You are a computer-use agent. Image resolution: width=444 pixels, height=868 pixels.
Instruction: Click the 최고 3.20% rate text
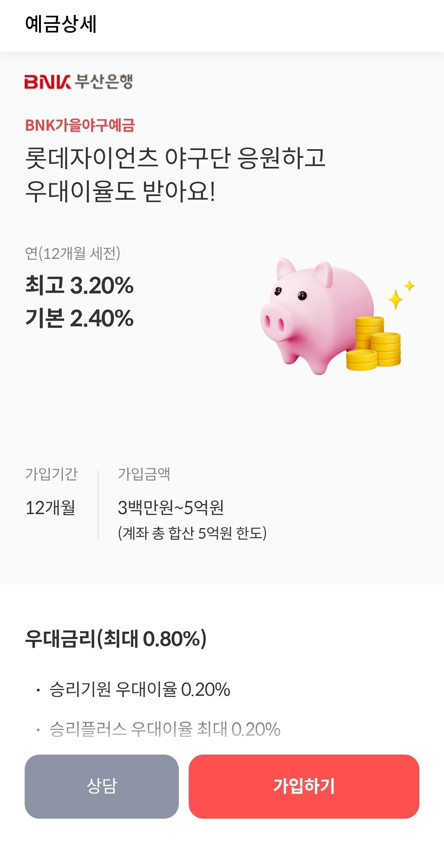click(x=79, y=285)
